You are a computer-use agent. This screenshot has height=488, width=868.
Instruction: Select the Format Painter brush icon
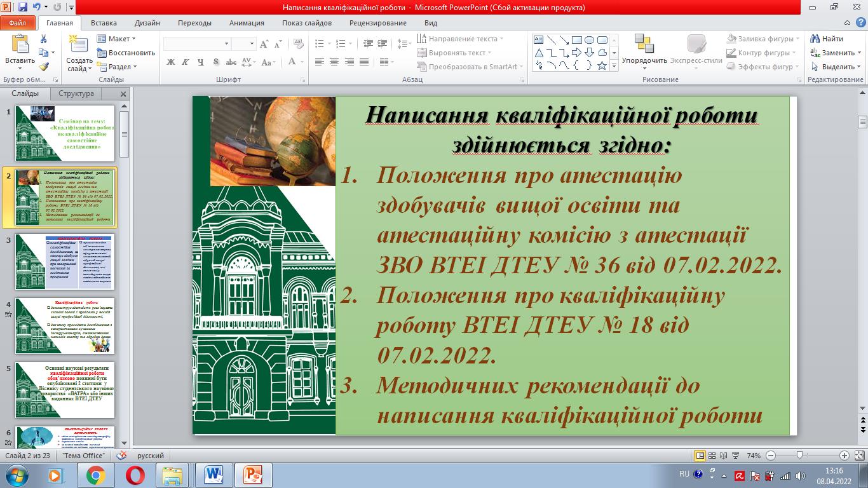tap(43, 67)
